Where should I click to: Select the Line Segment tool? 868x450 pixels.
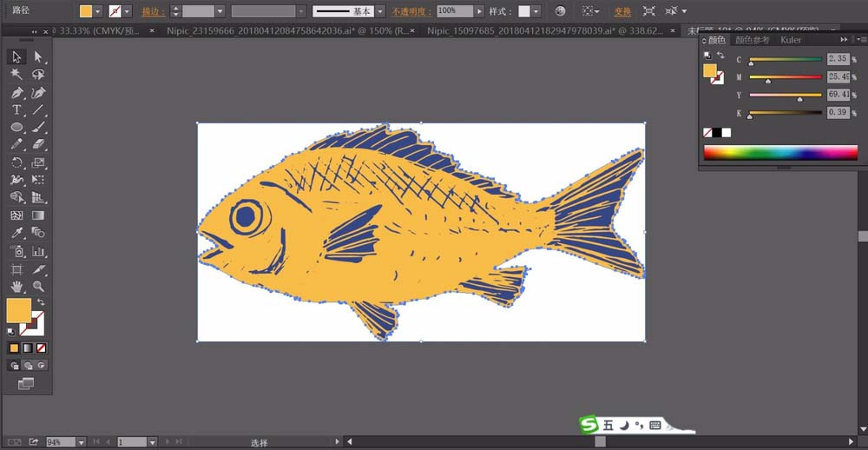(38, 109)
